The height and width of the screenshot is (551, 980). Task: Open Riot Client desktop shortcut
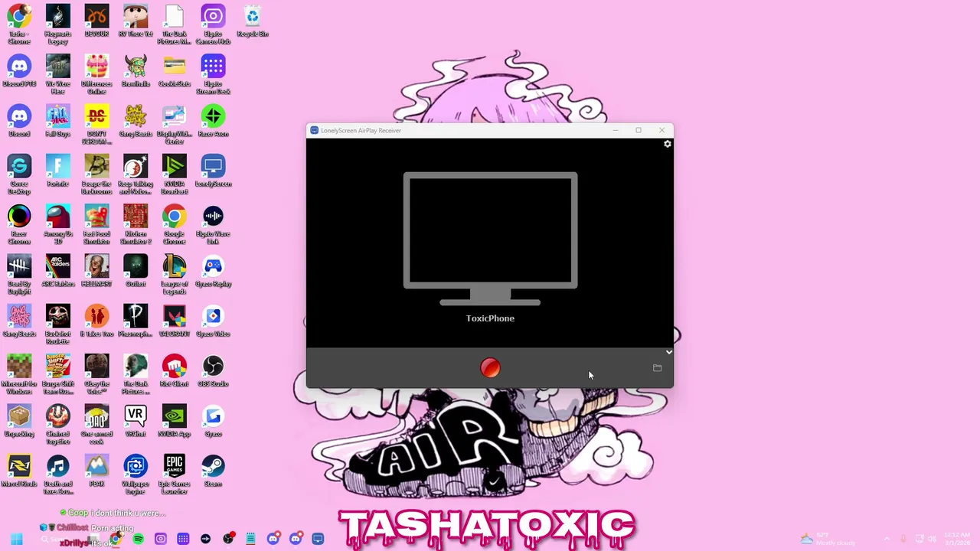point(175,371)
